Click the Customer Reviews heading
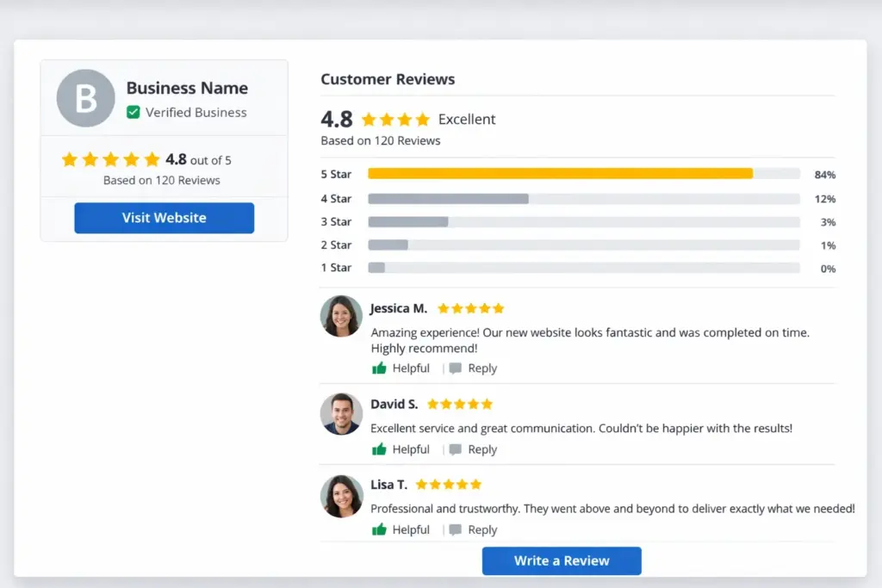The height and width of the screenshot is (588, 882). [388, 79]
